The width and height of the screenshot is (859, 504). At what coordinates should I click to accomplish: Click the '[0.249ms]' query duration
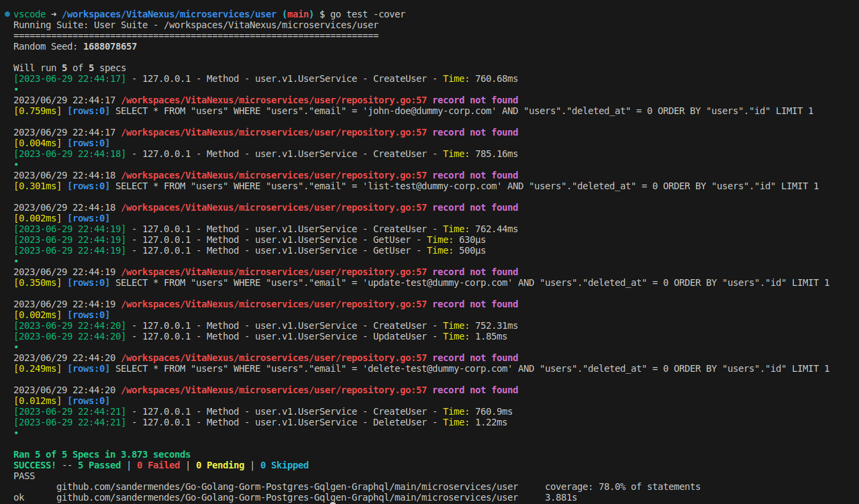(38, 368)
